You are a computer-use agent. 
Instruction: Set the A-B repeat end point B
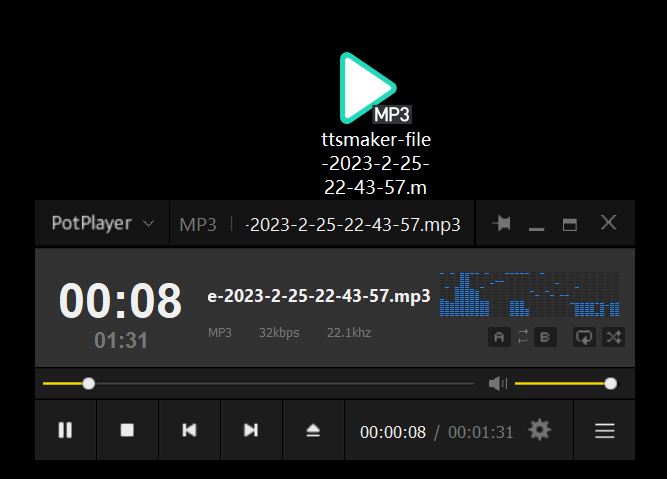coord(545,337)
